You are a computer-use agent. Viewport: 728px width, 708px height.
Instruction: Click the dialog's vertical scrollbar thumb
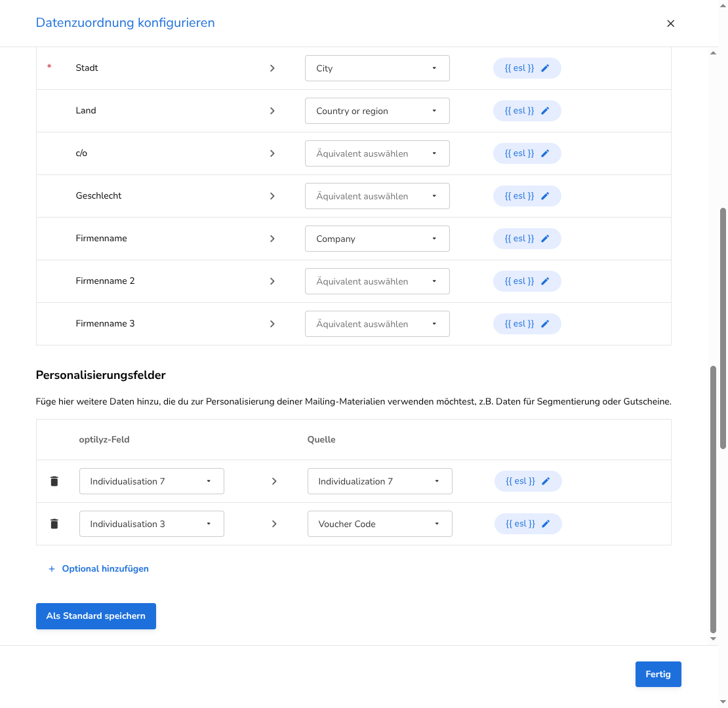tap(713, 500)
